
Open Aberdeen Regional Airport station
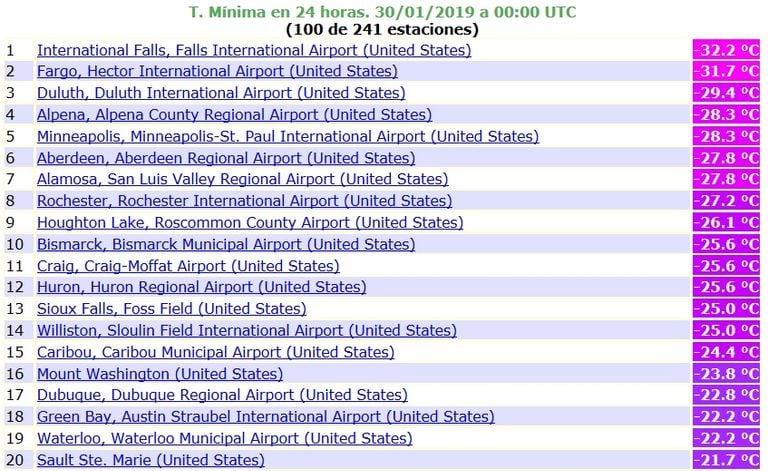click(x=226, y=158)
